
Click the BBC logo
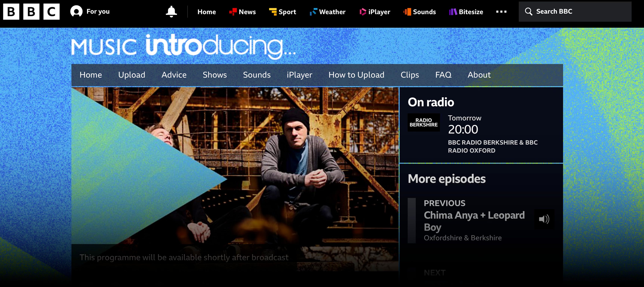click(x=31, y=12)
